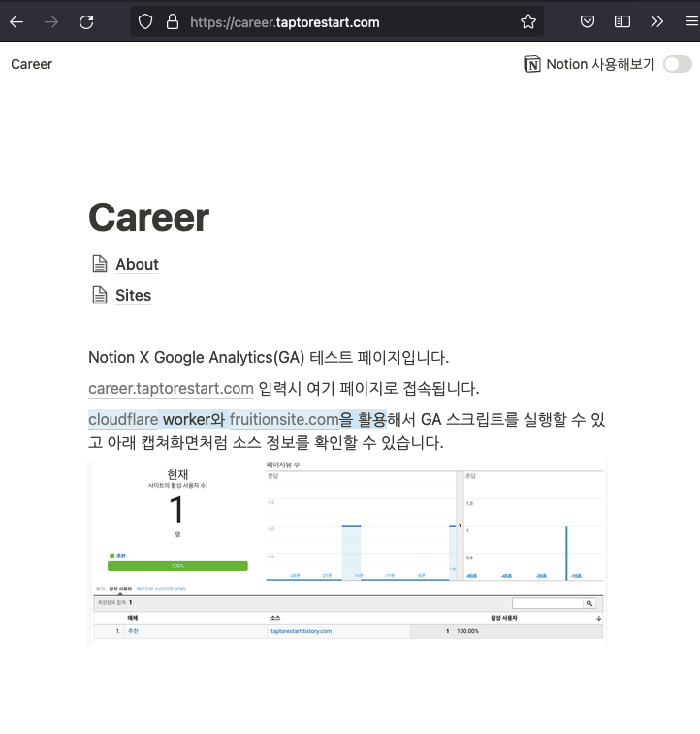Save the page to Pocket
The height and width of the screenshot is (734, 700).
(588, 21)
